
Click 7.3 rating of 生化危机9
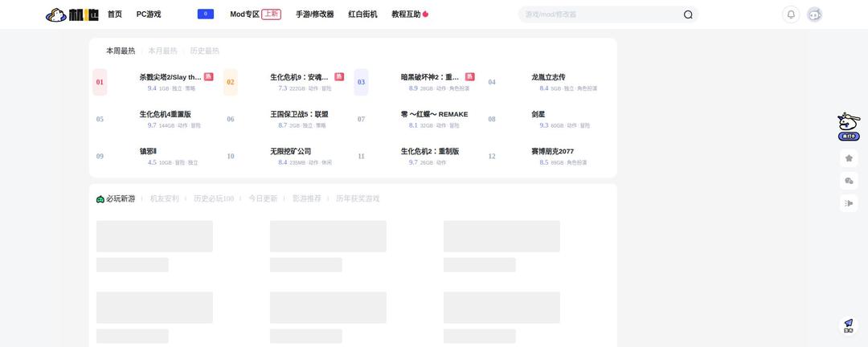(x=282, y=88)
